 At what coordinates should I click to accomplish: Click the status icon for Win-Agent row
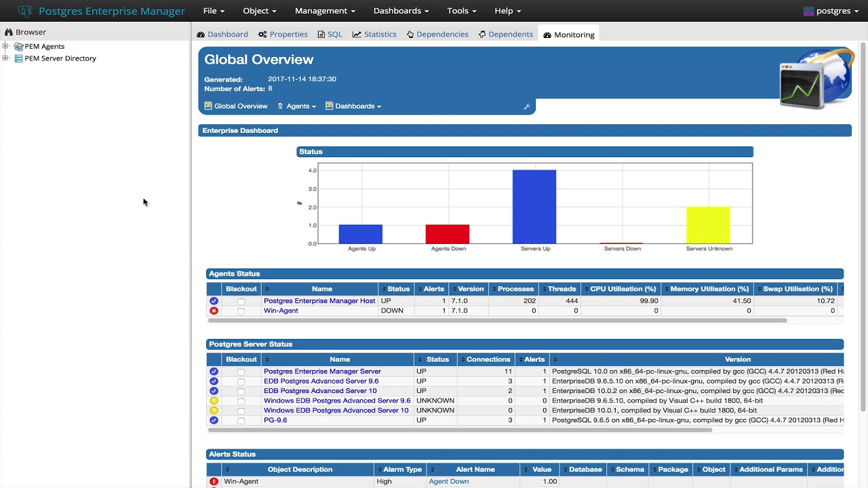214,311
